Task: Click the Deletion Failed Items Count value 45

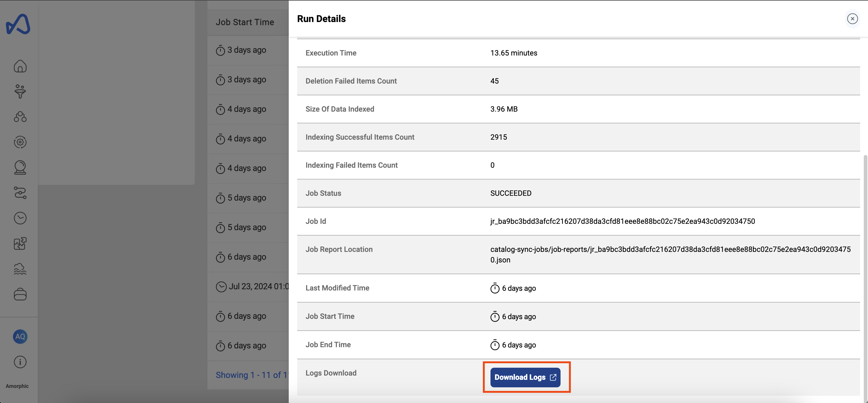Action: [x=494, y=81]
